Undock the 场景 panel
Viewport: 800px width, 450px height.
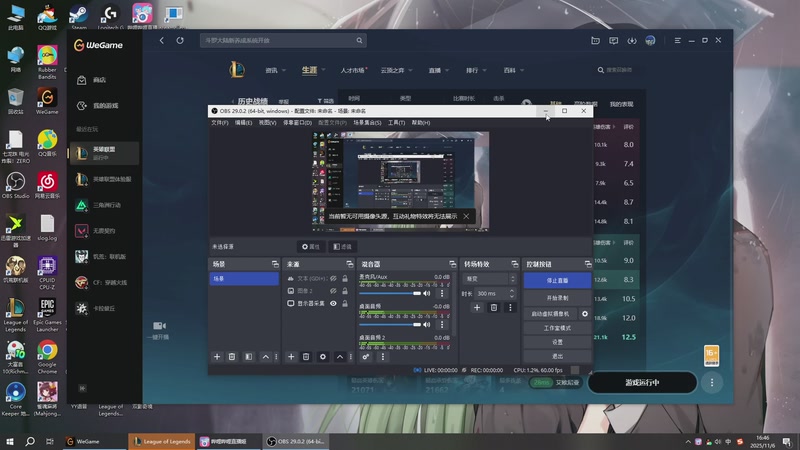pos(275,264)
